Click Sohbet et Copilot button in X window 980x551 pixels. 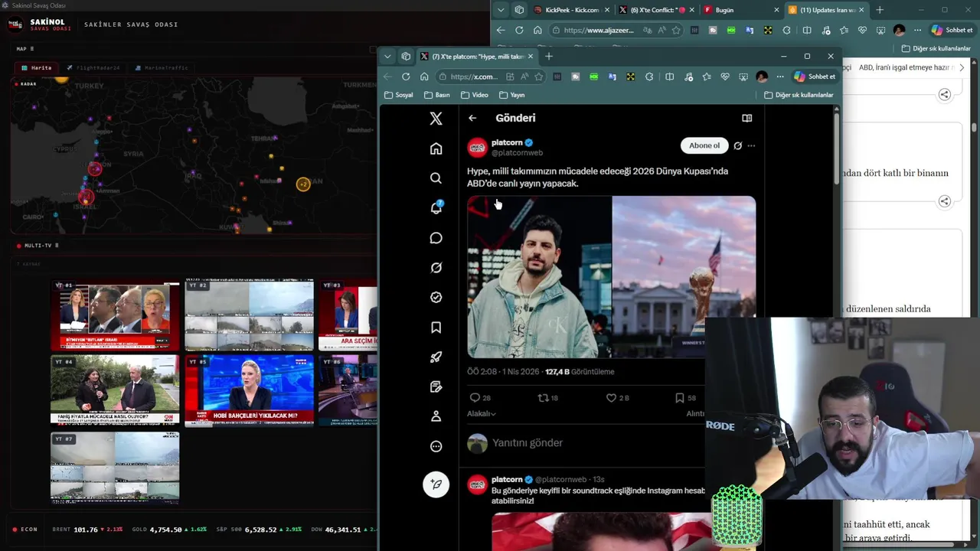(815, 77)
